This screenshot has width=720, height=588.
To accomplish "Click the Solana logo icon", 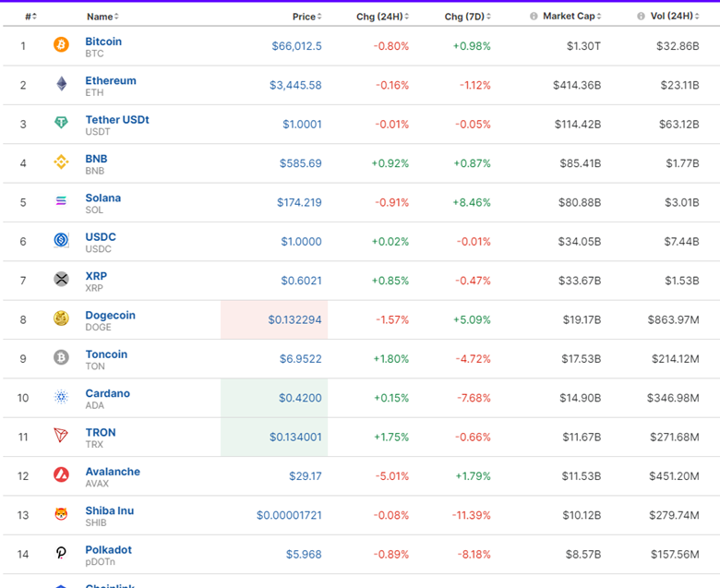I will click(61, 200).
